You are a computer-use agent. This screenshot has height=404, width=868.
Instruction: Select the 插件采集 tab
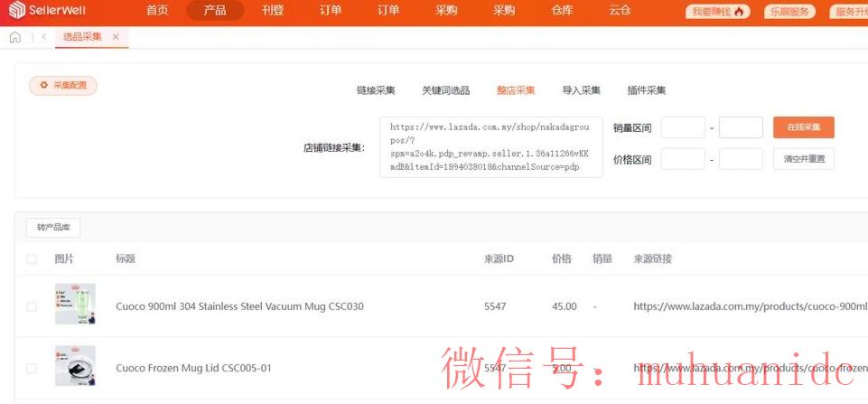[647, 90]
